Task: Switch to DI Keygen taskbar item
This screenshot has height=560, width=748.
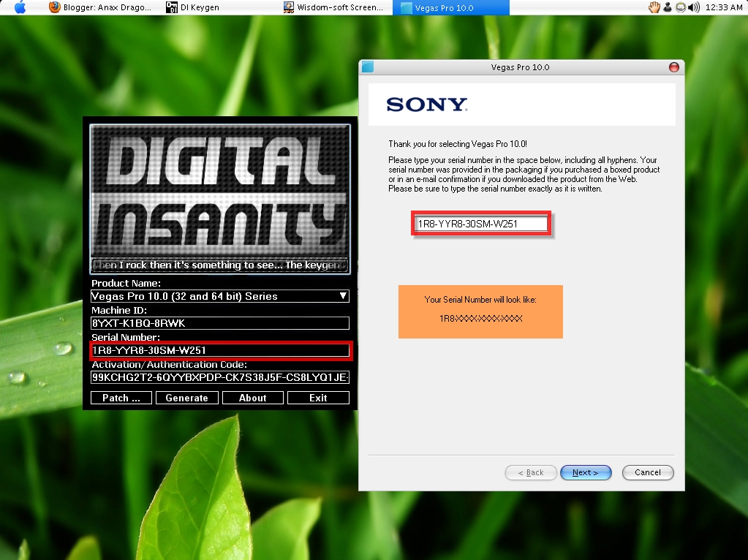Action: pos(192,7)
